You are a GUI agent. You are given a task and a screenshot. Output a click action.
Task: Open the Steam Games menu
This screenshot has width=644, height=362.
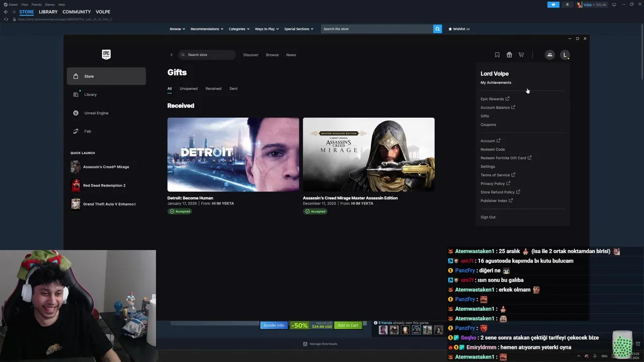point(50,5)
